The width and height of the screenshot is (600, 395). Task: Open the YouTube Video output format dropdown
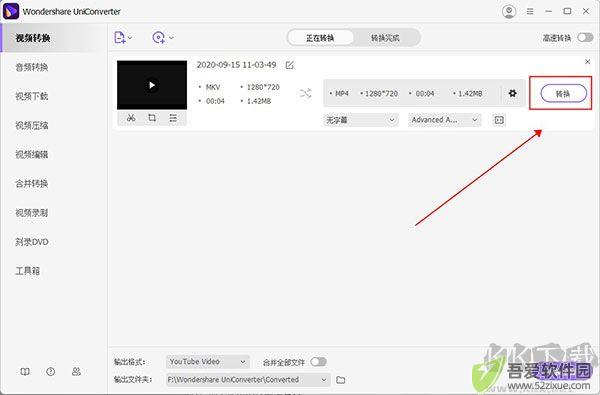click(208, 362)
